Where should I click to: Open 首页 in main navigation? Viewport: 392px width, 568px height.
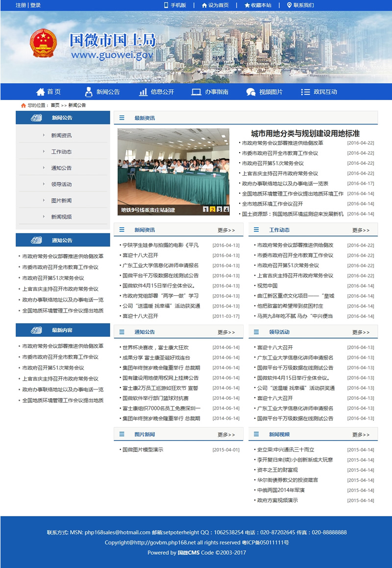54,92
